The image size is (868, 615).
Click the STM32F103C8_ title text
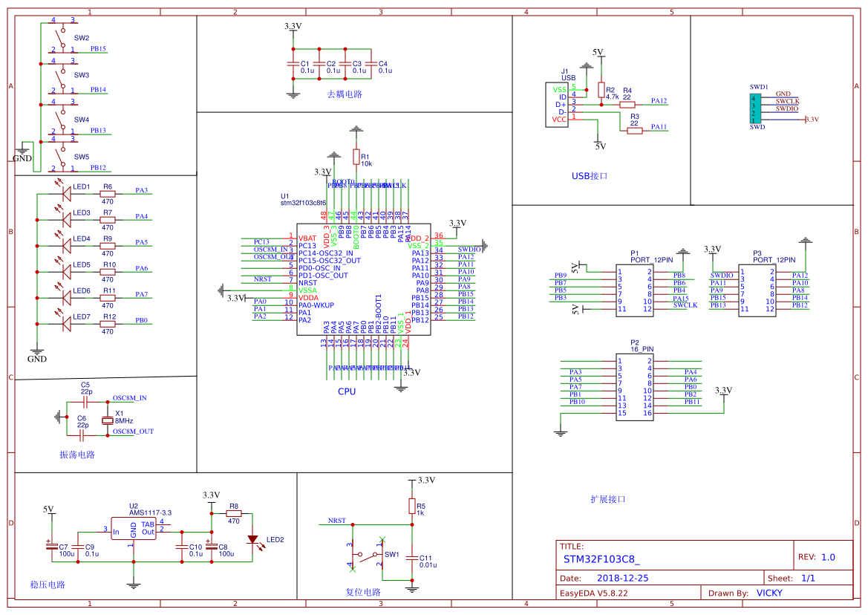[601, 559]
